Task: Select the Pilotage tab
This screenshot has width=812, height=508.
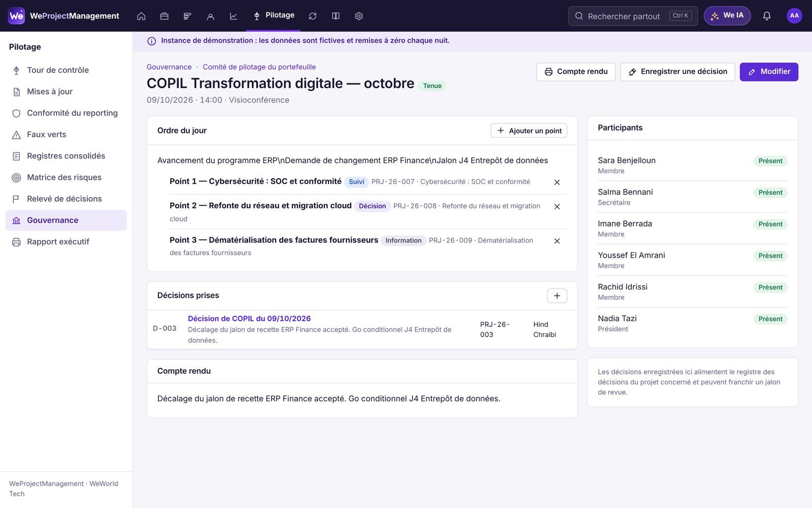Action: [x=274, y=16]
